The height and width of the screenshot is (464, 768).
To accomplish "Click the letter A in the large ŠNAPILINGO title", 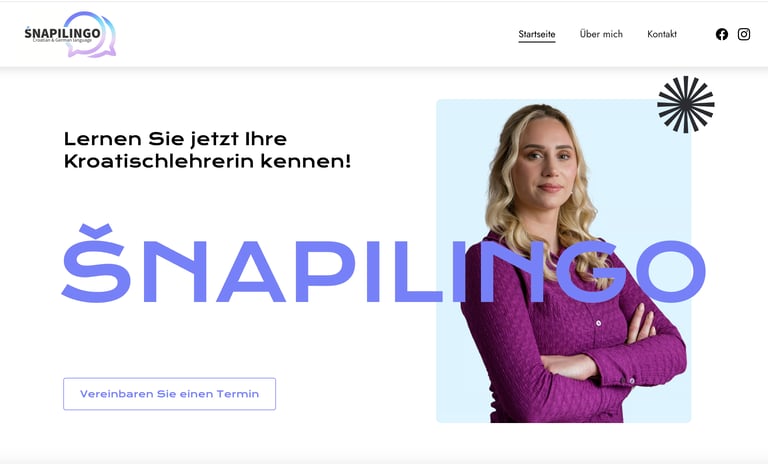I will 251,271.
